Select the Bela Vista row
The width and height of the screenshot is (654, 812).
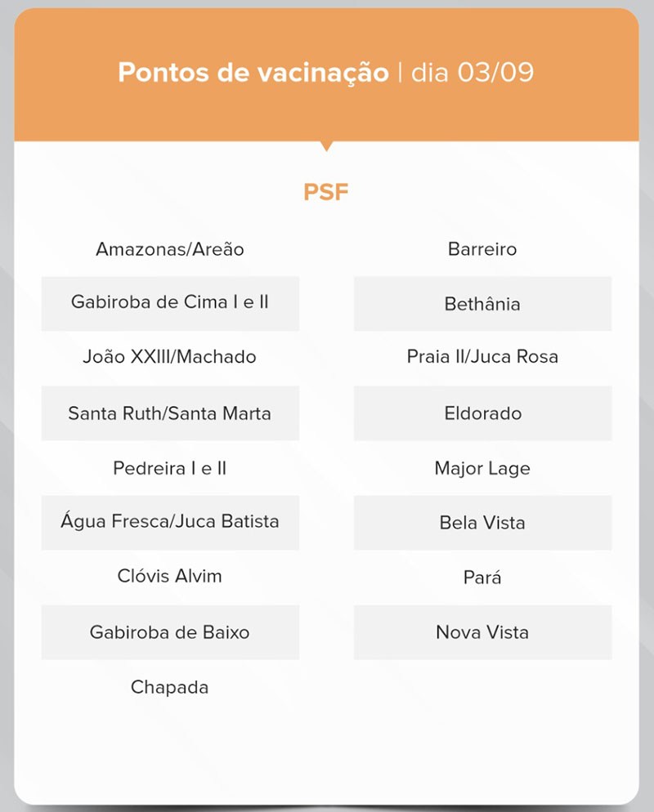pos(482,523)
